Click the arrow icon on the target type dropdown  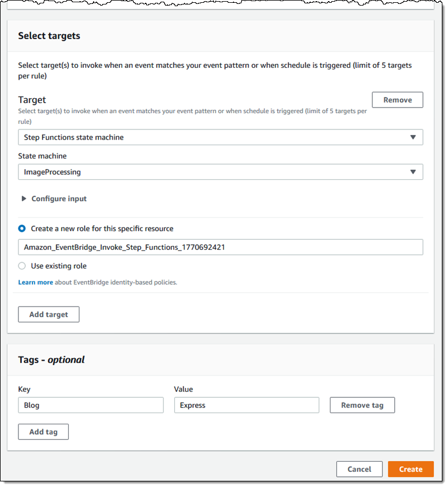pyautogui.click(x=413, y=137)
